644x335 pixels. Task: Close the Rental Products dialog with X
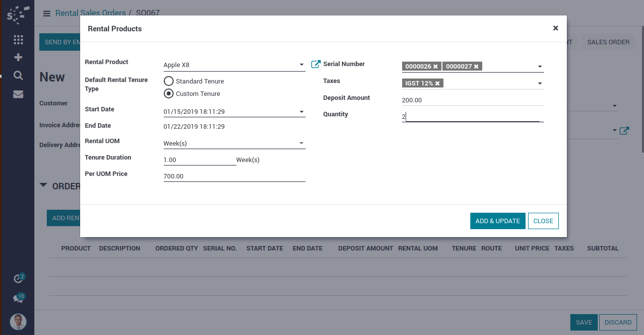click(555, 28)
